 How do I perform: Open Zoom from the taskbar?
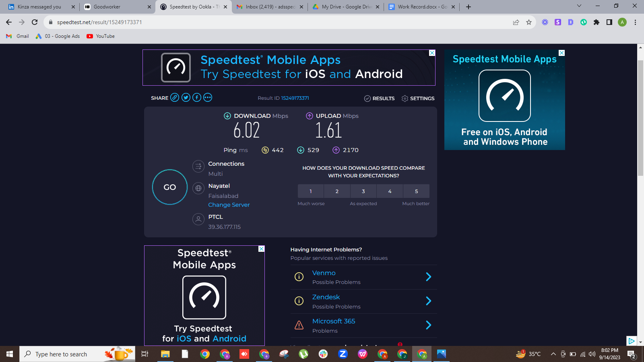pos(343,354)
